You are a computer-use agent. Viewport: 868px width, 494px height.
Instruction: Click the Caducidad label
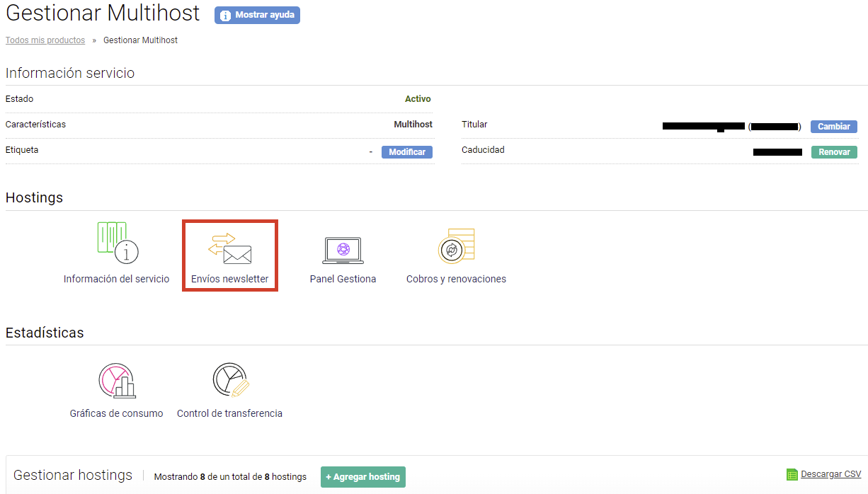[x=483, y=150]
